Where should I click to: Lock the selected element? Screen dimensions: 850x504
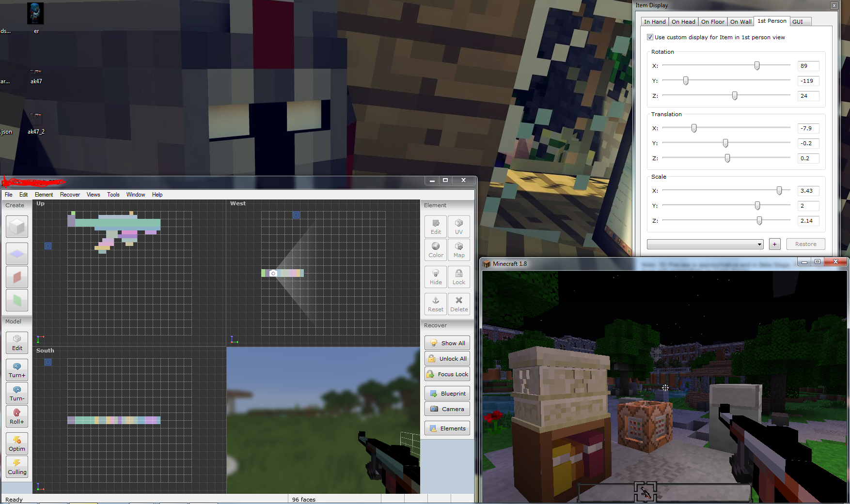459,277
